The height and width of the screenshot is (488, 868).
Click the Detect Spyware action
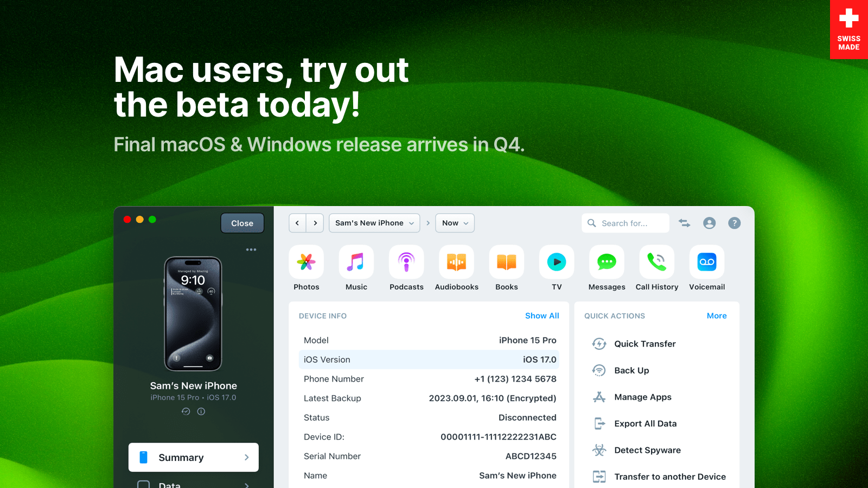click(x=647, y=450)
